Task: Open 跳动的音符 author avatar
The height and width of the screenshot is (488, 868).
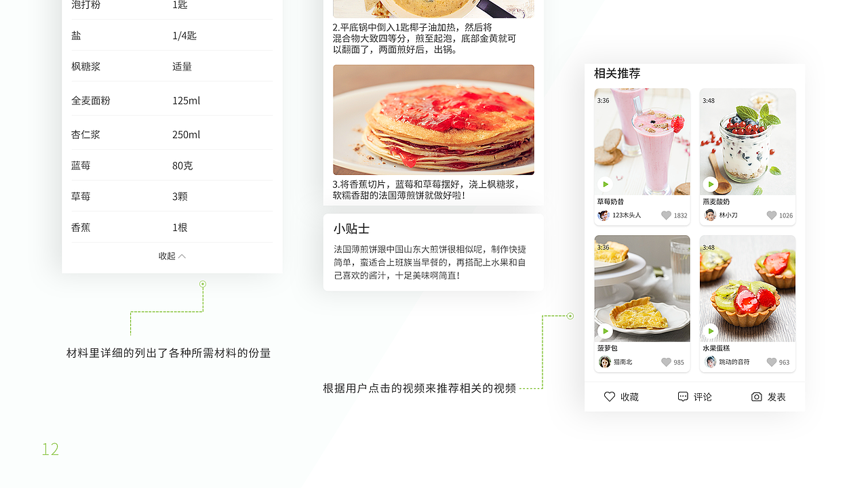Action: [x=710, y=362]
